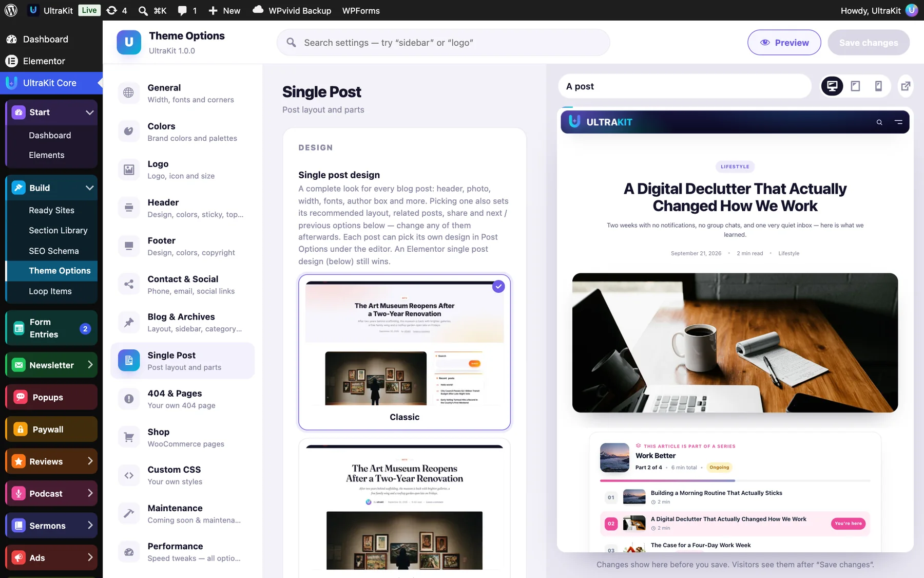This screenshot has width=924, height=578.
Task: Open Section Library in Build menu
Action: (x=58, y=230)
